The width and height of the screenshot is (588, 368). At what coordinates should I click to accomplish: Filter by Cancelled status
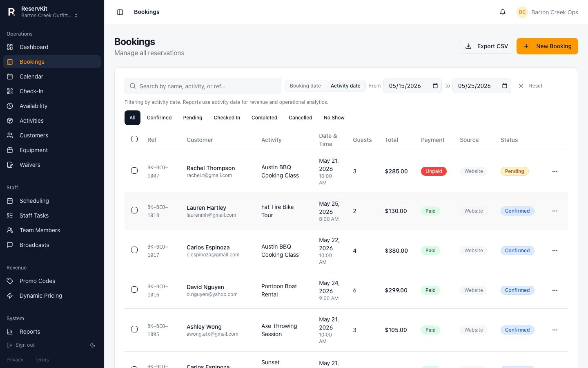(x=301, y=118)
